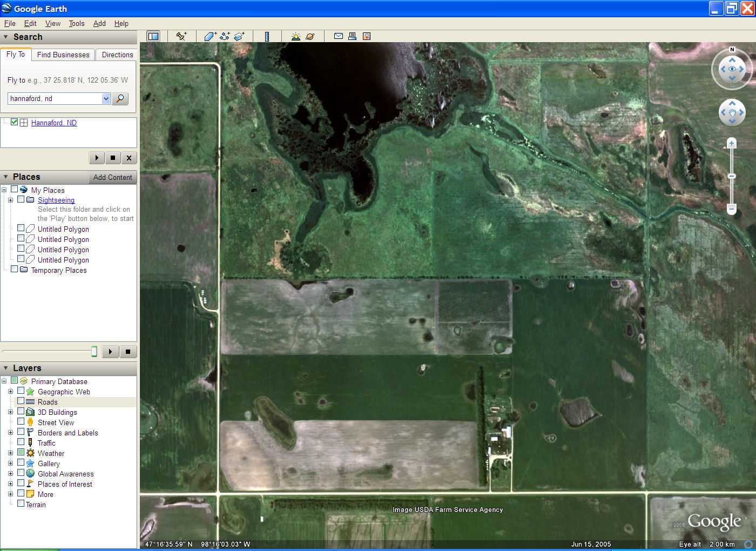Select the Add Placemark toolbar icon
The width and height of the screenshot is (756, 551).
tap(181, 36)
